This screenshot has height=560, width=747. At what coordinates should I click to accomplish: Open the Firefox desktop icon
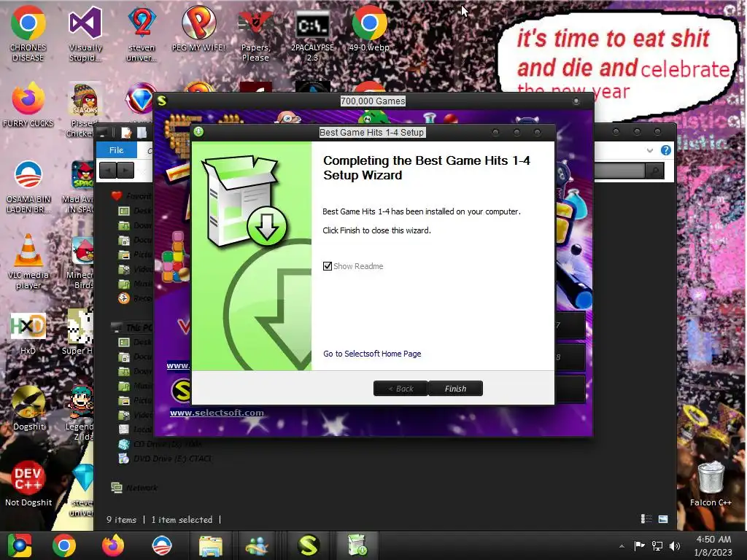(x=28, y=105)
